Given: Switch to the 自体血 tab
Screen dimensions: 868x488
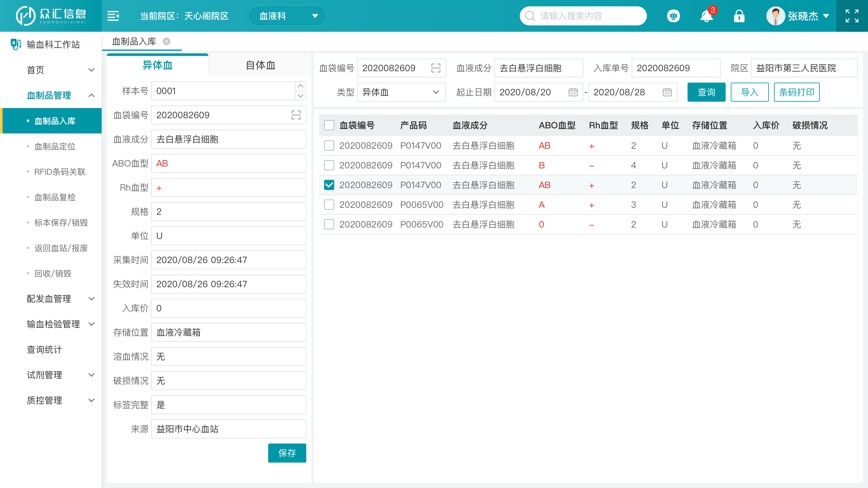Looking at the screenshot, I should [260, 65].
